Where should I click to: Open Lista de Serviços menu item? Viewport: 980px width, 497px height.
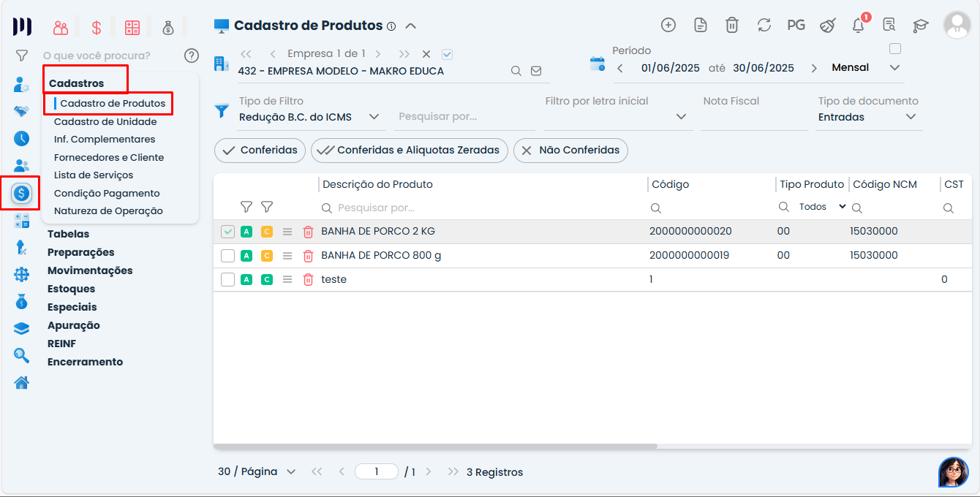tap(94, 175)
